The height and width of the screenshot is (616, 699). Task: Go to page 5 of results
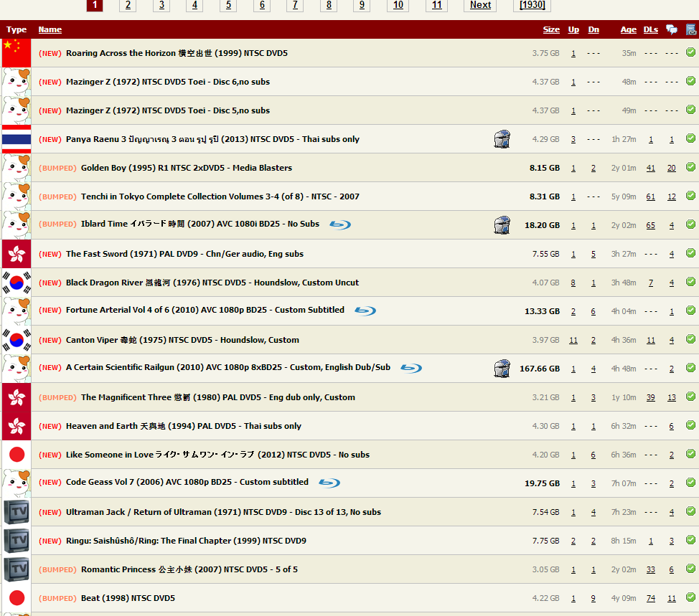(228, 5)
